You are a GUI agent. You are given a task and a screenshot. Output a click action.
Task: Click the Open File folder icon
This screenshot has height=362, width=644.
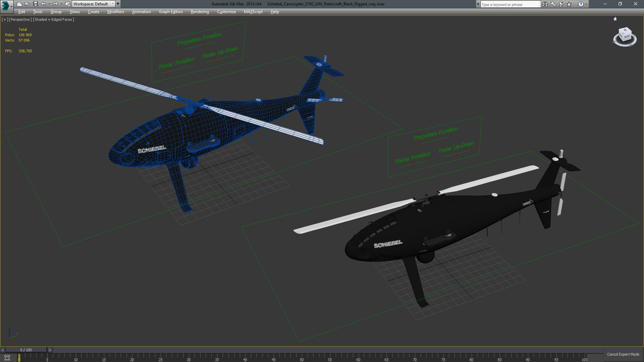[27, 4]
